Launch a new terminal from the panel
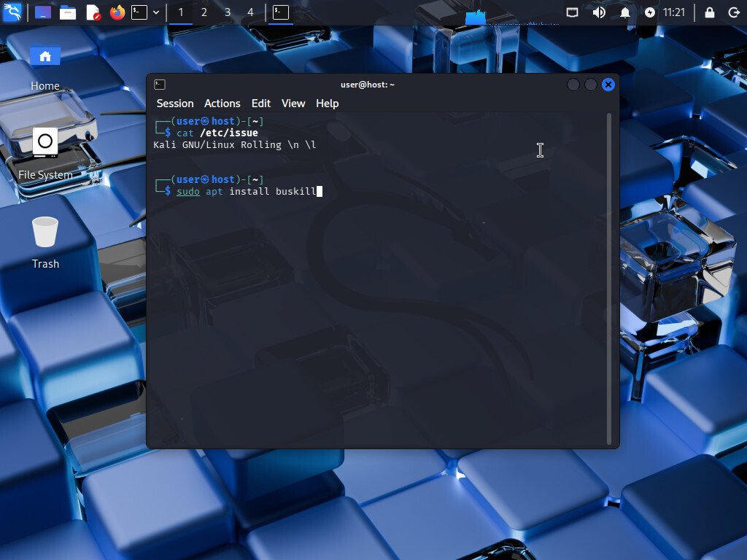 point(139,12)
